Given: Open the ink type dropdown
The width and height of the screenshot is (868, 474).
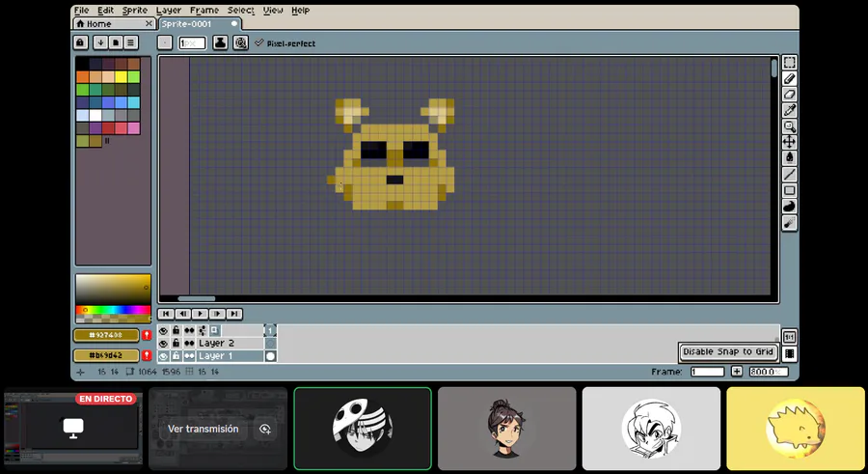Looking at the screenshot, I should [220, 42].
